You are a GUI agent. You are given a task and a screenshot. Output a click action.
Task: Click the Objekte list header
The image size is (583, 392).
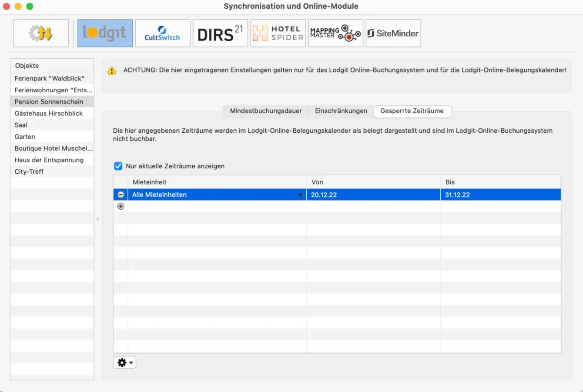[x=52, y=65]
